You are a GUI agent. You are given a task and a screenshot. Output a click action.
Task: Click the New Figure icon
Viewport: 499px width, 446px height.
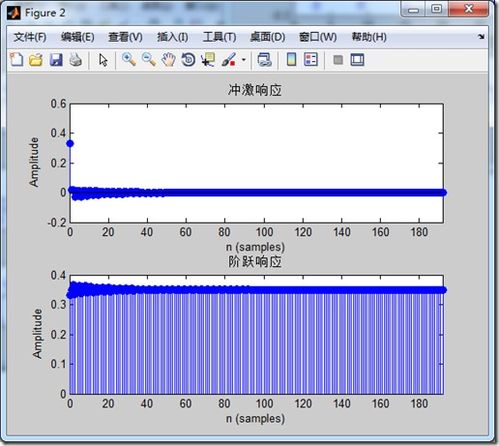coord(16,60)
